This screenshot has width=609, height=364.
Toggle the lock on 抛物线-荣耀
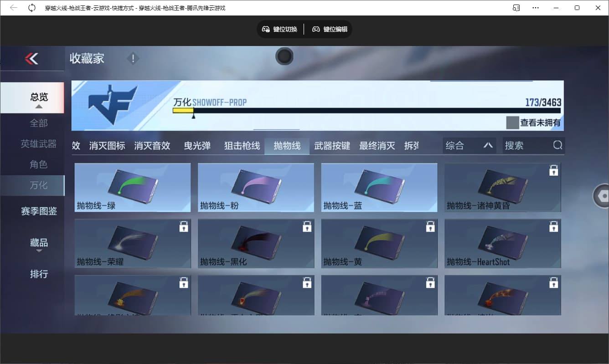click(x=183, y=226)
